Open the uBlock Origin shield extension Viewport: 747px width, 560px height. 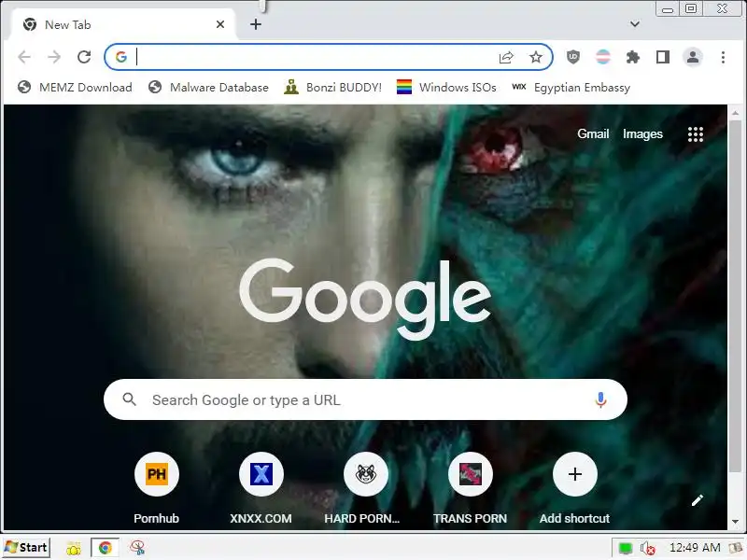573,57
